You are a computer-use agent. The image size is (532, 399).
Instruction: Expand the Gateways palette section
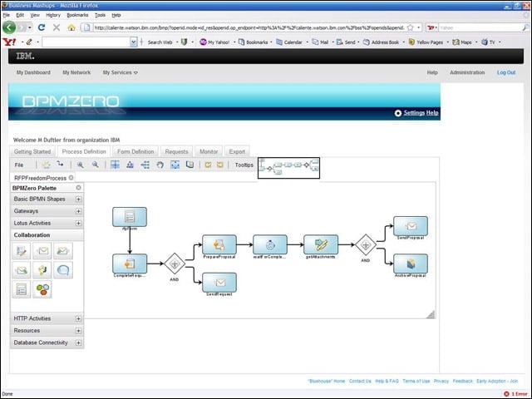click(78, 211)
